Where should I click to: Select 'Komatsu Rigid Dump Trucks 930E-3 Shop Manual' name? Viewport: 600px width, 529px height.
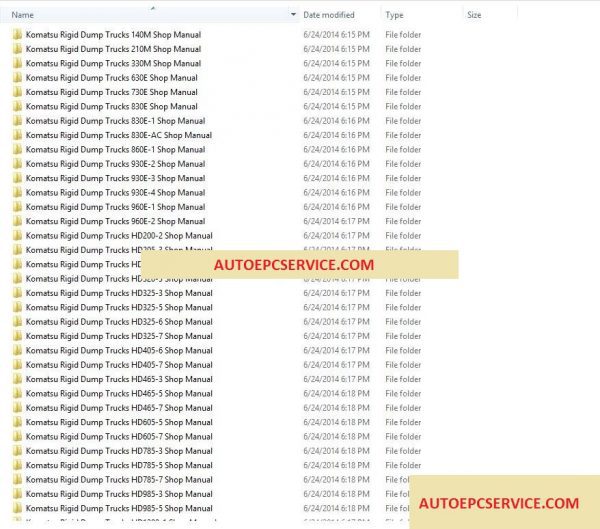point(116,178)
